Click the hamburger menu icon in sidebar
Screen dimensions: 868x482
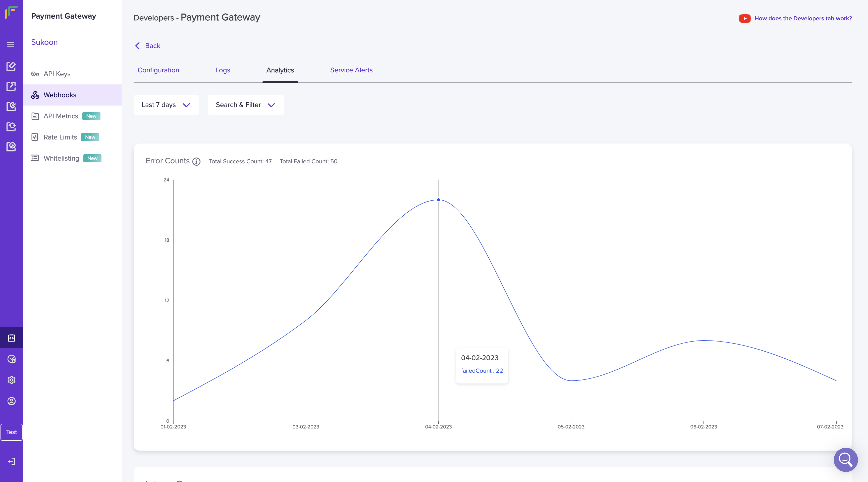click(x=11, y=44)
